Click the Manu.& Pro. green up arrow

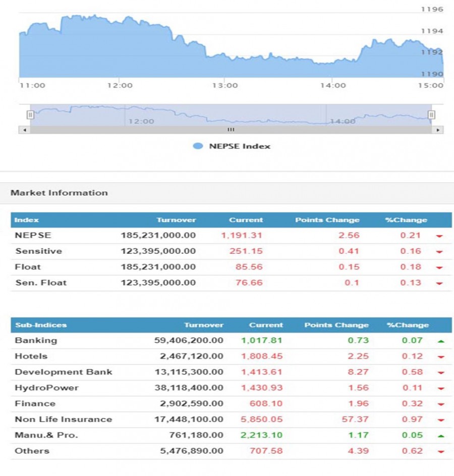pyautogui.click(x=441, y=436)
